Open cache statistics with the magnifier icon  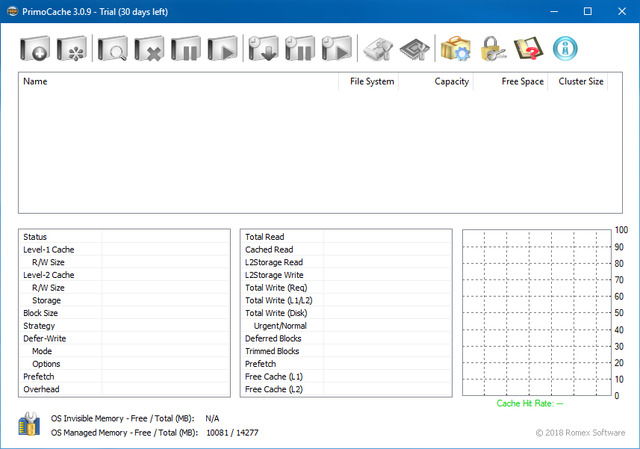tap(111, 48)
